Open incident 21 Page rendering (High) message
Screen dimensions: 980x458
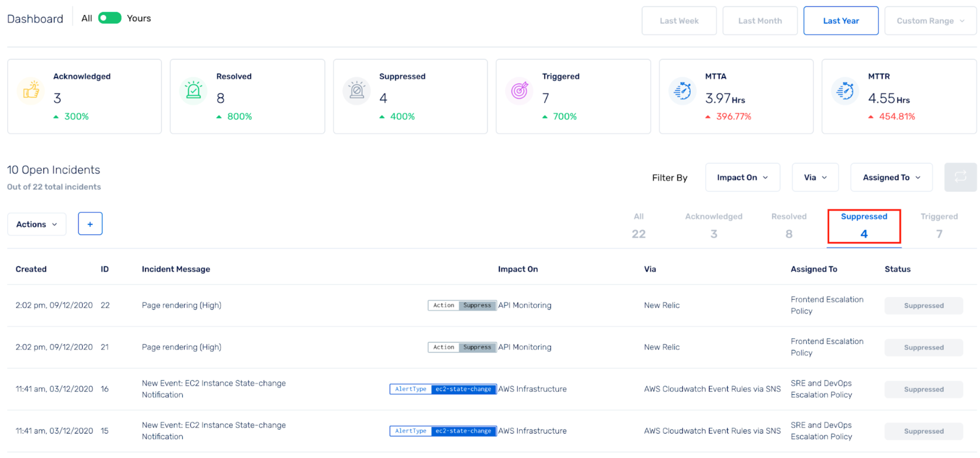(181, 347)
